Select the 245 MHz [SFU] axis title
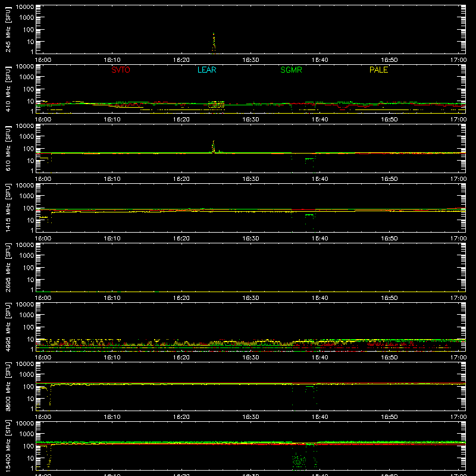The height and width of the screenshot is (476, 476). tap(8, 30)
